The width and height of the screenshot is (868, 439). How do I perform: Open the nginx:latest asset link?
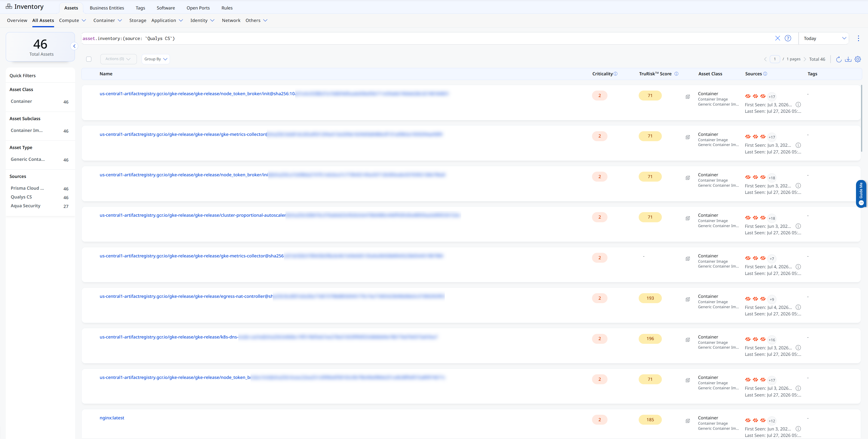coord(112,418)
